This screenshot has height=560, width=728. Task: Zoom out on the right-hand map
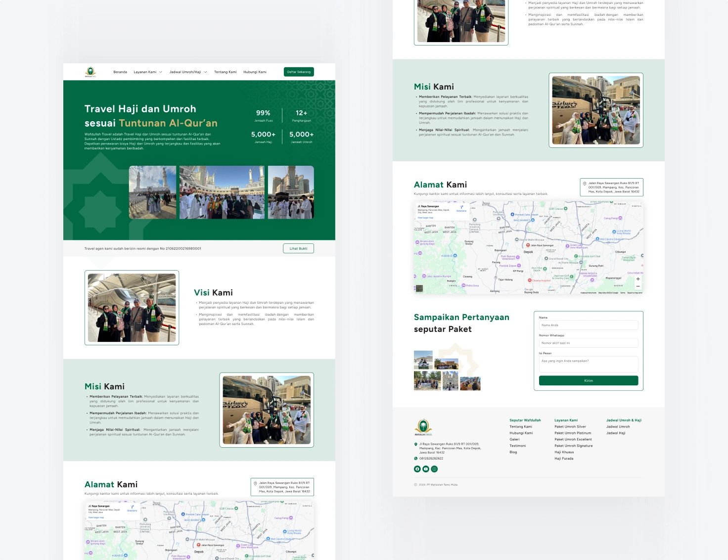tap(638, 286)
